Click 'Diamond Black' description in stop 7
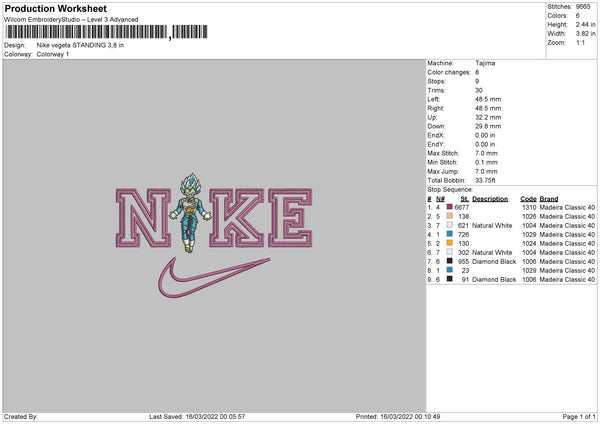Screen dimensions: 600x424 pos(494,261)
